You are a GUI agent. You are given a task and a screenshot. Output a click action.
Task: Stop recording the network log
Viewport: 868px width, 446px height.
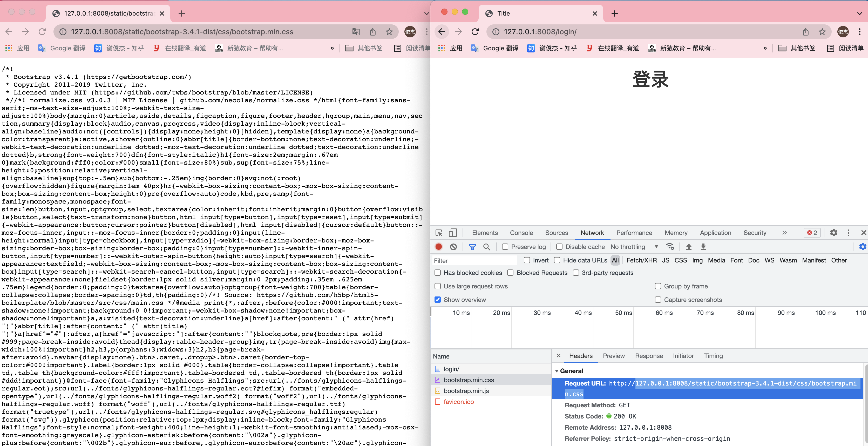tap(438, 247)
